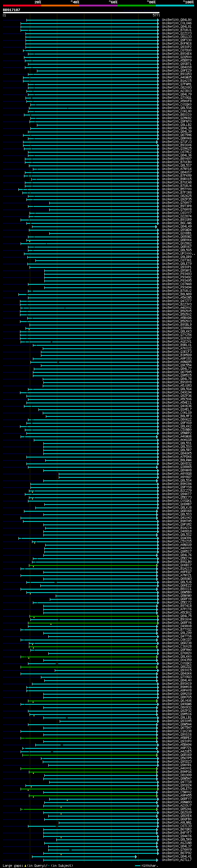The height and width of the screenshot is (868, 197).
Task: Select hit UniRef100_A5JUM3
Action: [177, 386]
